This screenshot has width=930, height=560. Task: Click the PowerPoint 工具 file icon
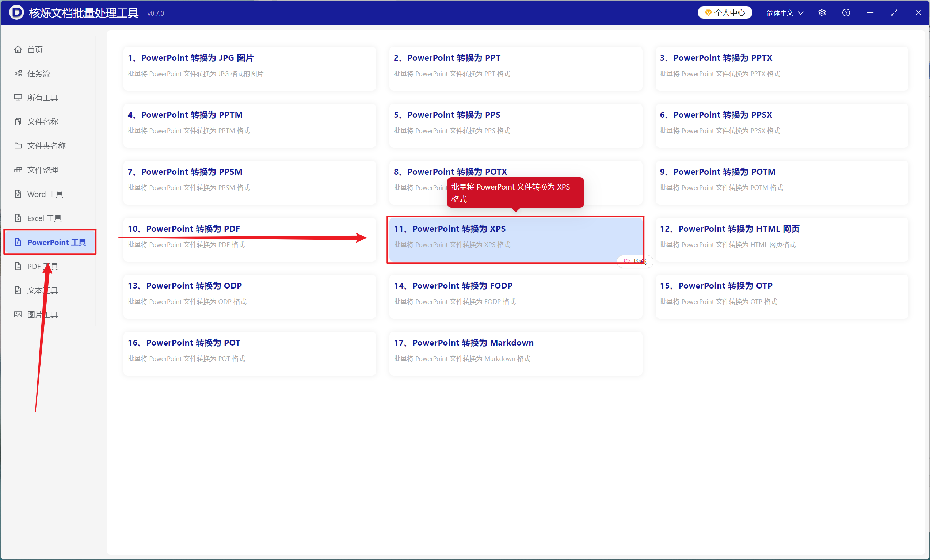[x=18, y=242]
